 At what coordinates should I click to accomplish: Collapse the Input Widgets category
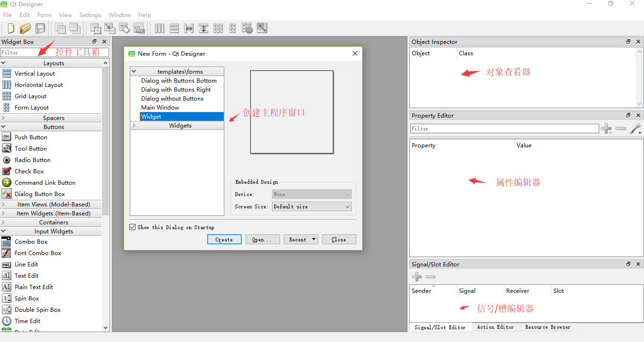3,231
